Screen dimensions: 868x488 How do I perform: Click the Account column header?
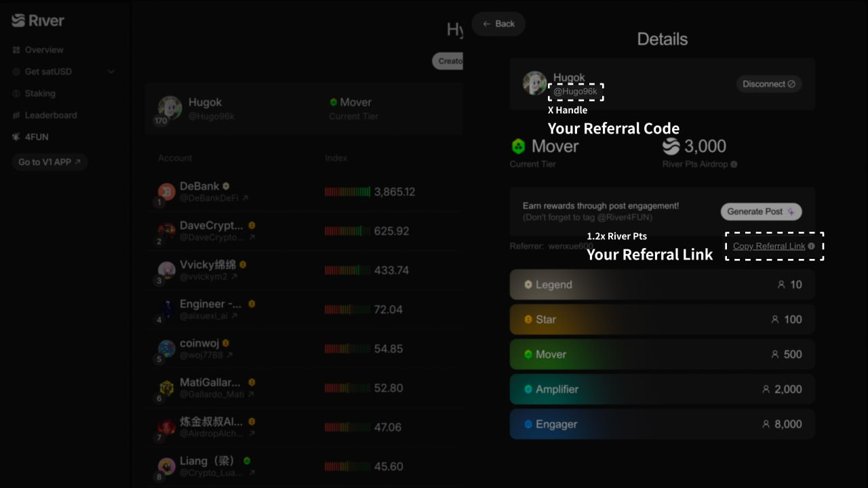(175, 158)
